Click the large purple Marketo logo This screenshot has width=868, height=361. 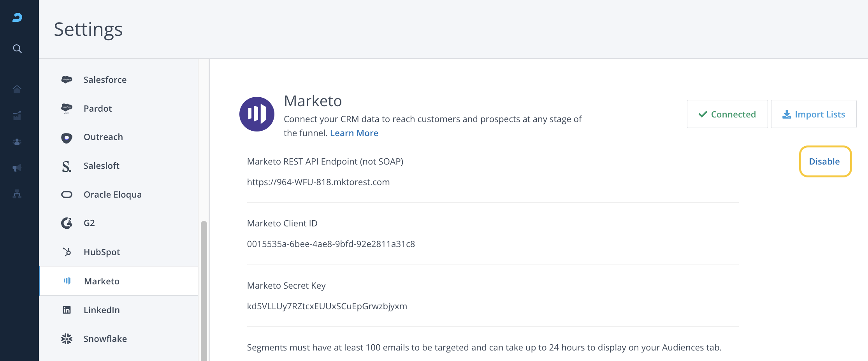(x=257, y=114)
